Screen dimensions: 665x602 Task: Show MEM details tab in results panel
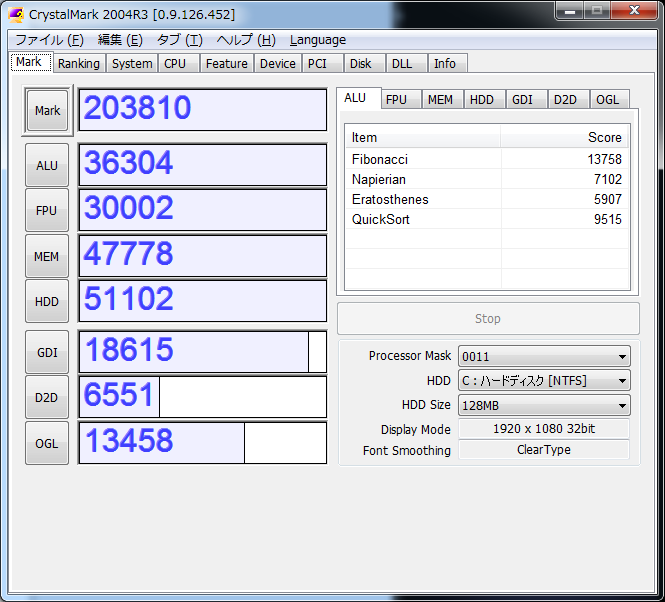442,99
